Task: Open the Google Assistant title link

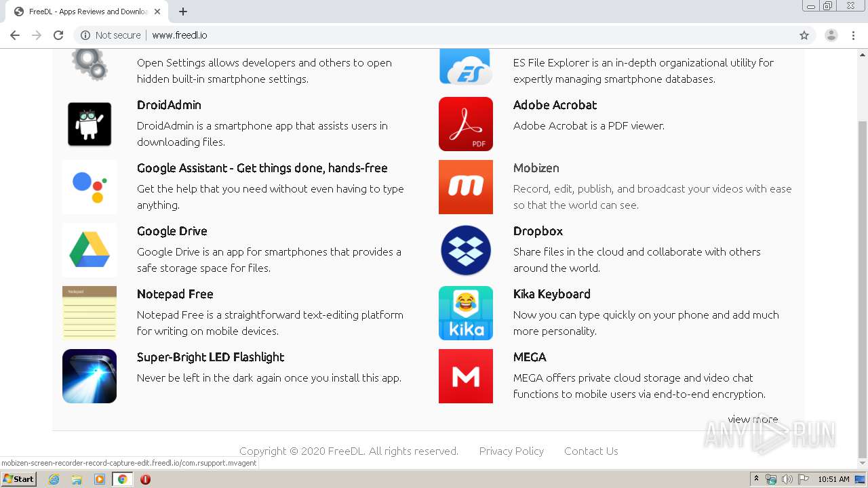Action: (x=262, y=168)
